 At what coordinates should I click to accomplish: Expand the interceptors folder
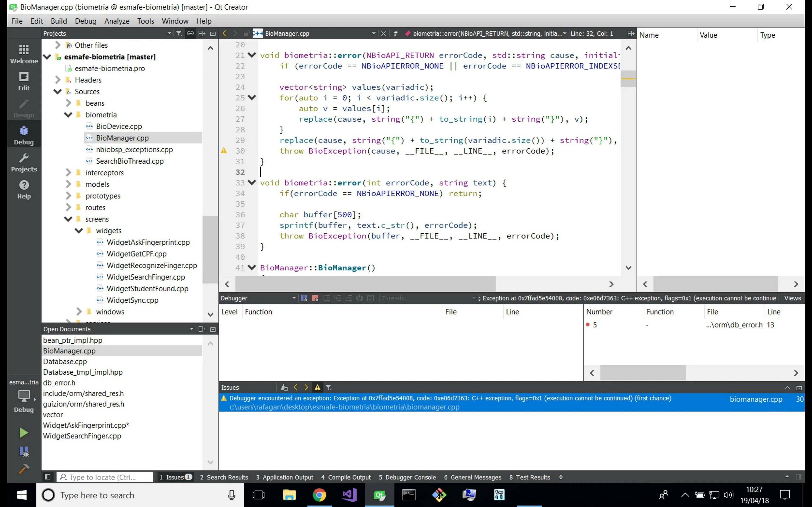(68, 173)
